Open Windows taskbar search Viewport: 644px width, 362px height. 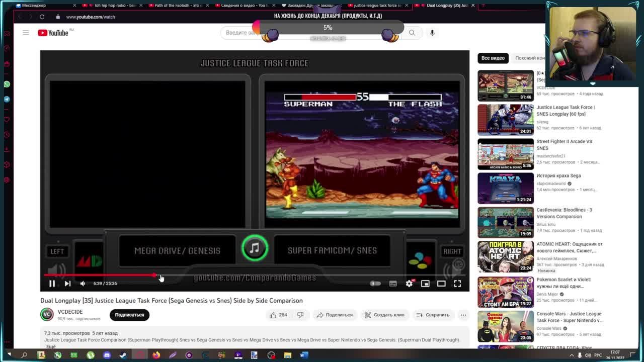(24, 355)
